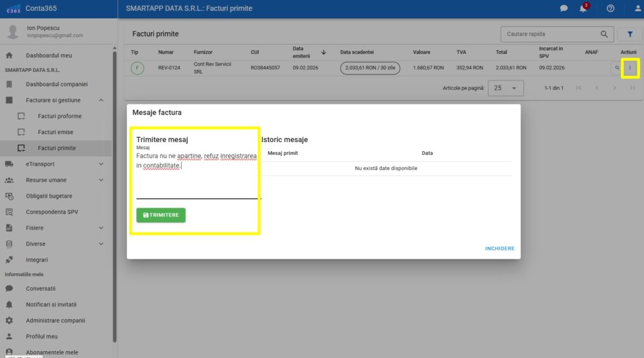Viewport: 644px width, 358px height.
Task: Open the chat messages icon in header
Action: 563,9
